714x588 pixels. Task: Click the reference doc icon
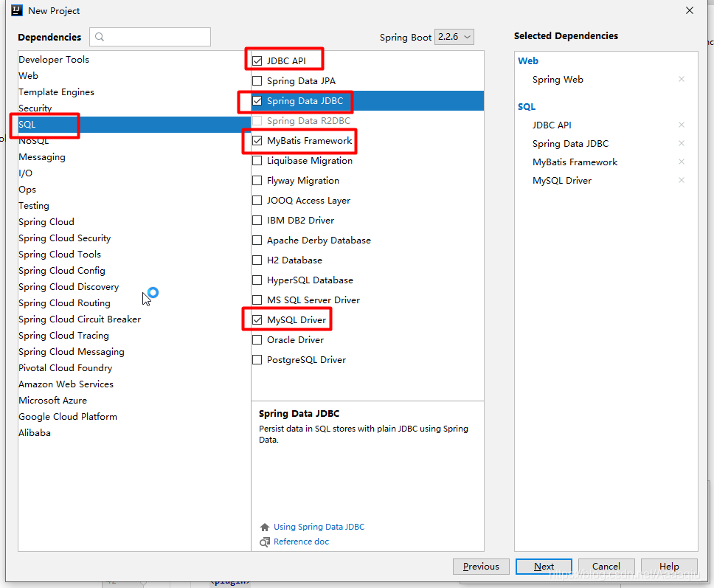click(265, 542)
